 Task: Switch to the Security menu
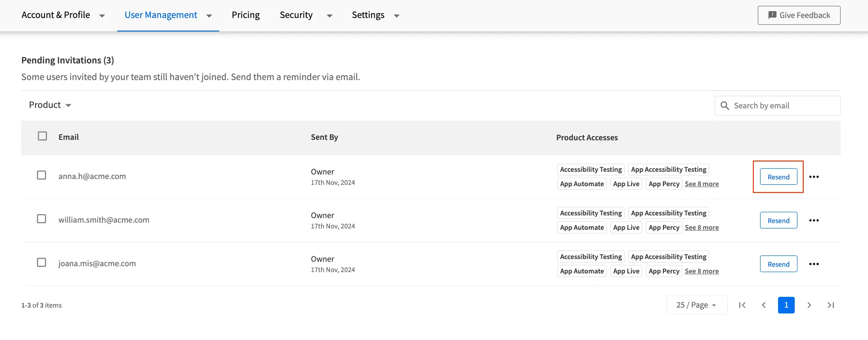tap(306, 15)
